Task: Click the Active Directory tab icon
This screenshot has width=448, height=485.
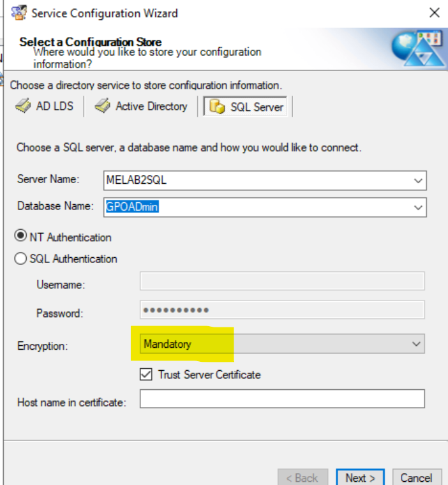Action: tap(102, 107)
